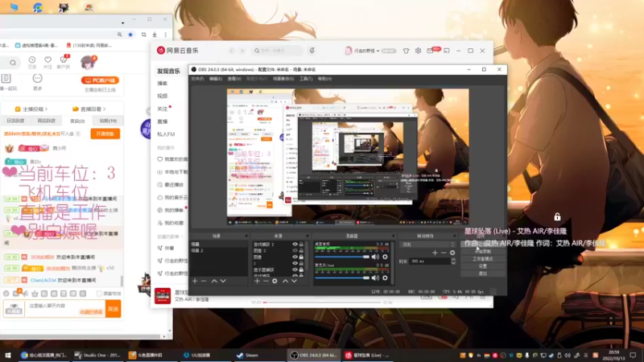Screen dimensions: 644x362
Task: Click OBS 开始录制 button
Action: pos(482,251)
